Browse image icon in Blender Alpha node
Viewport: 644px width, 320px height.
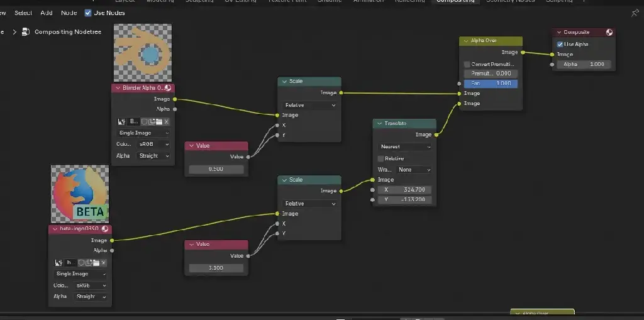(x=121, y=121)
